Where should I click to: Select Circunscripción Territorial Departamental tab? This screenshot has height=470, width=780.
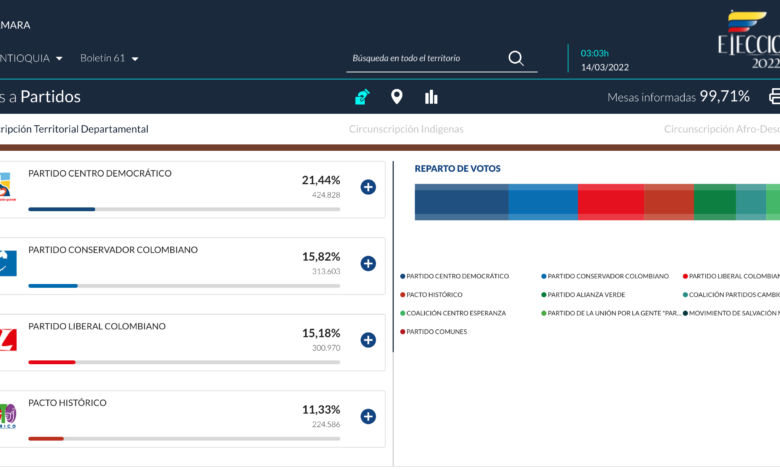pos(75,129)
